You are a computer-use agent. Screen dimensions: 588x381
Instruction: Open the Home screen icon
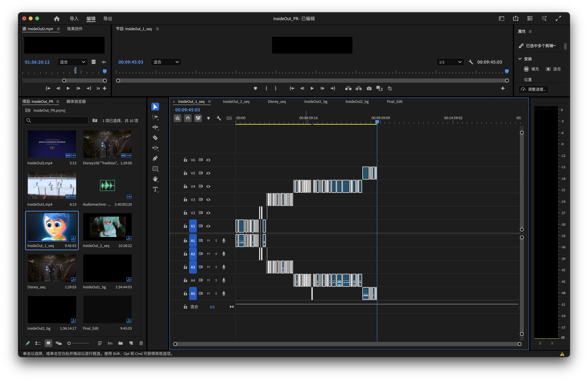57,19
